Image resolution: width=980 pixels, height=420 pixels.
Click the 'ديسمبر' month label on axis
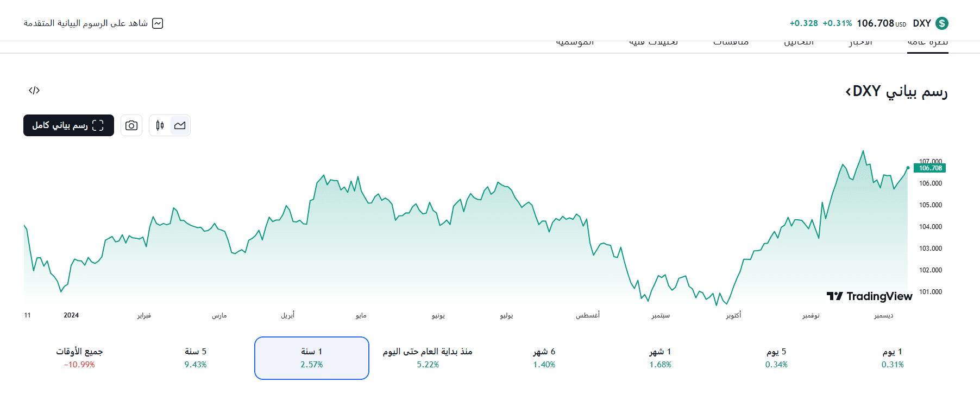(x=883, y=315)
